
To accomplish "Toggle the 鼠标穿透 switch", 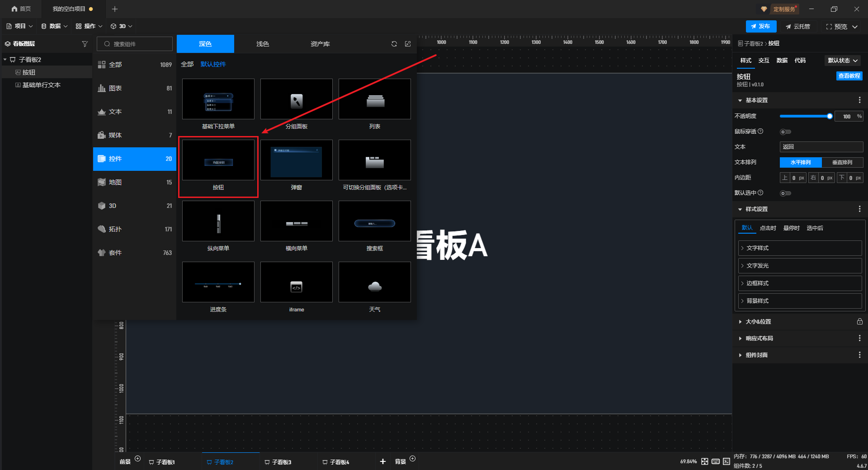I will (x=785, y=132).
